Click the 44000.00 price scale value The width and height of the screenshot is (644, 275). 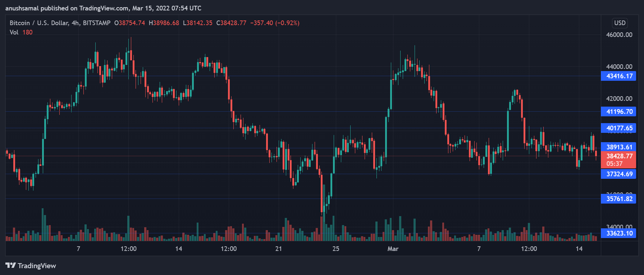pyautogui.click(x=619, y=67)
